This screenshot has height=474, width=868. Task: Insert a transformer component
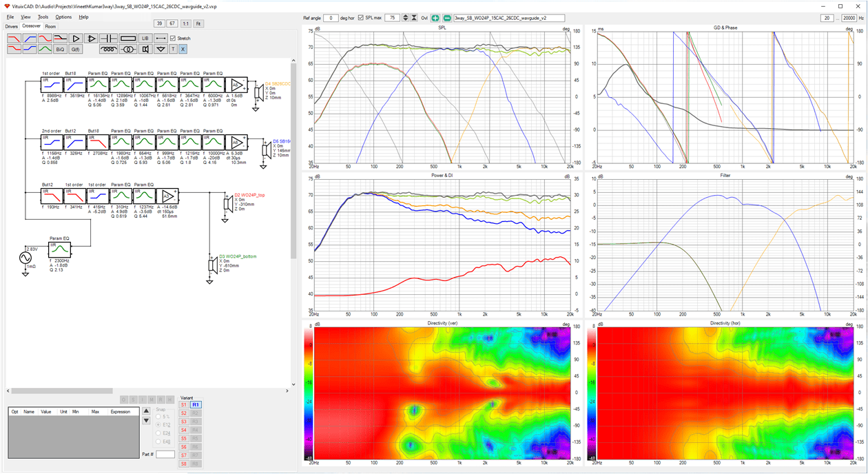(128, 50)
